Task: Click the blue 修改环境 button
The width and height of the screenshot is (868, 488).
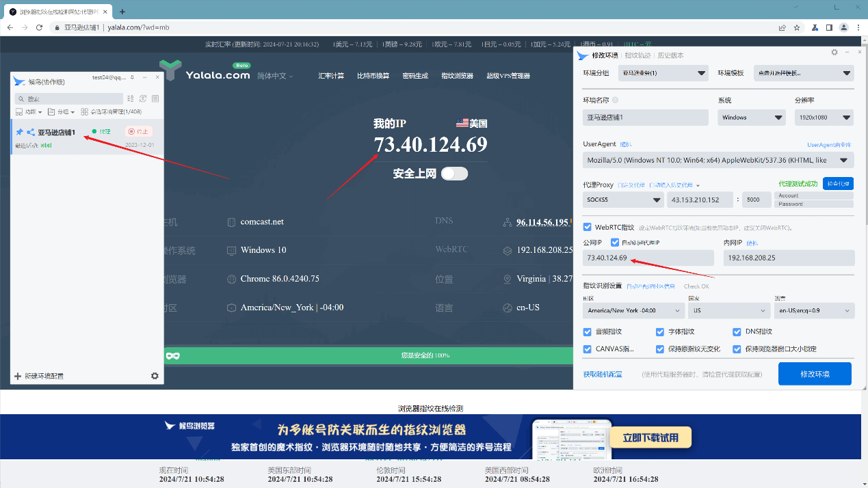Action: click(x=815, y=373)
